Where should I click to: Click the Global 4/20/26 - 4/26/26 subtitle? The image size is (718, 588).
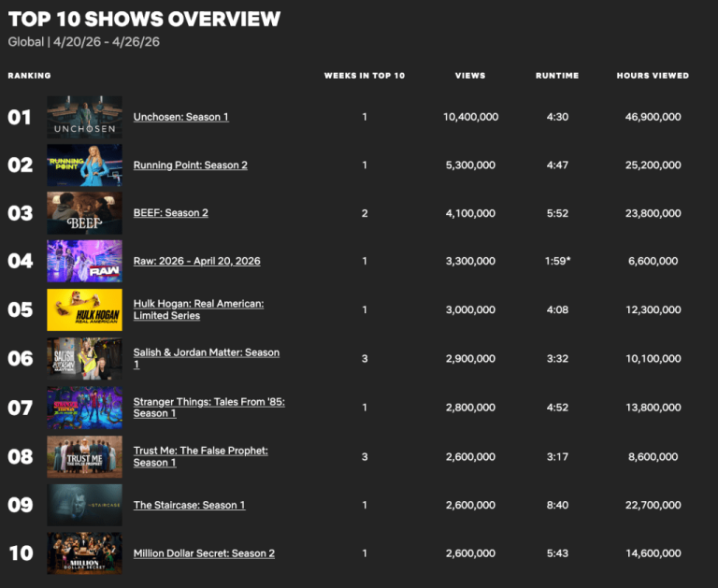pyautogui.click(x=84, y=42)
